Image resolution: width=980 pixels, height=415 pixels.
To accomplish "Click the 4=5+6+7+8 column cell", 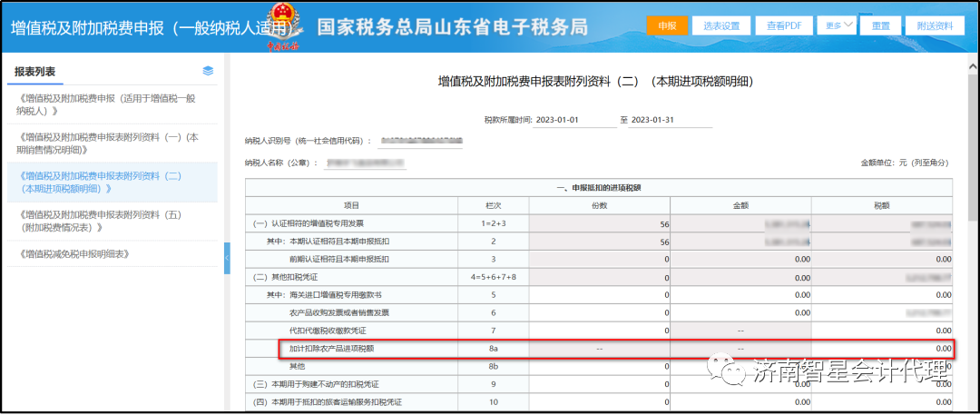I will (493, 277).
